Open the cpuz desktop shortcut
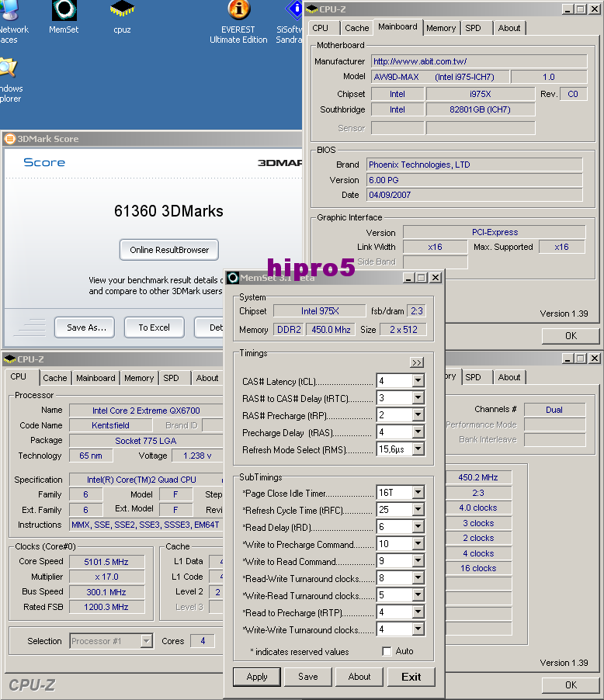The image size is (604, 700). click(x=122, y=17)
